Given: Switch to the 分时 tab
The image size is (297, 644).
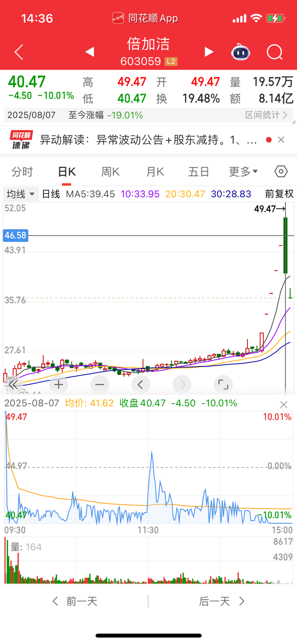Looking at the screenshot, I should [x=22, y=172].
